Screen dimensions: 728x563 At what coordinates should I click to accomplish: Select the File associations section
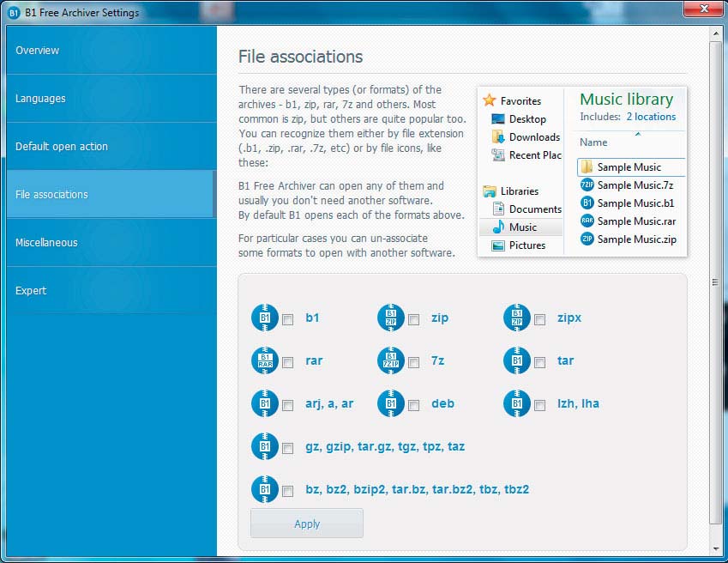[x=111, y=194]
